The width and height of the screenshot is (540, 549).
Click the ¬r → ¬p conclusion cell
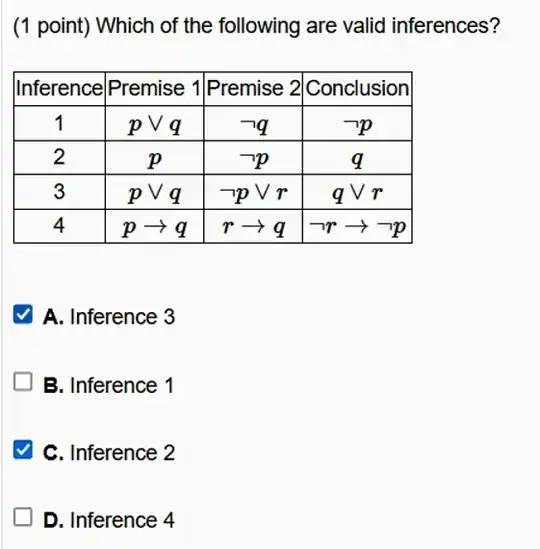357,226
